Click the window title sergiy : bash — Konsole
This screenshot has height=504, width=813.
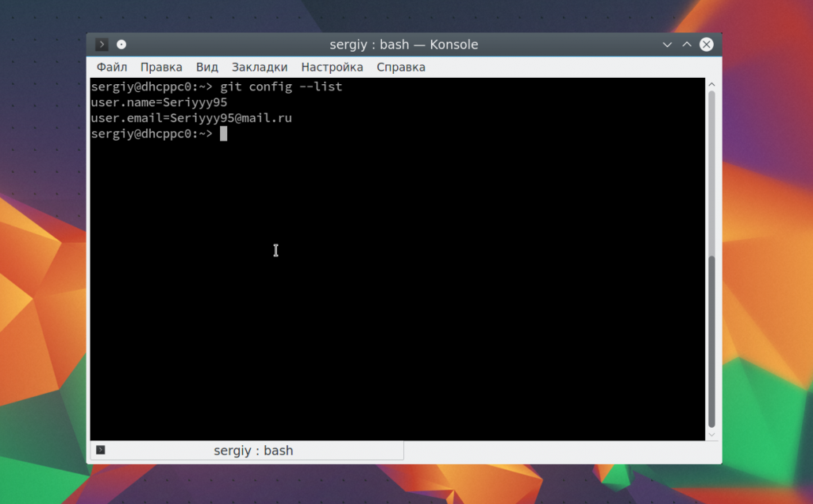(403, 44)
